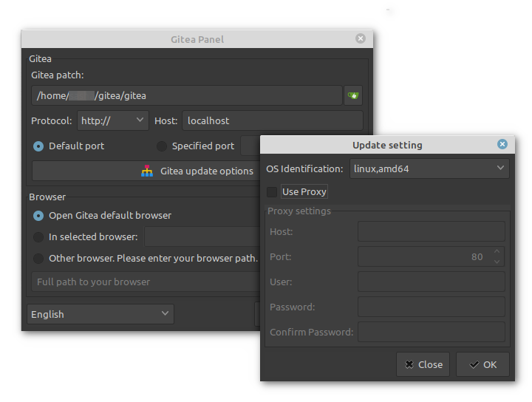Click the Full path to your browser field
532x402 pixels.
[146, 282]
